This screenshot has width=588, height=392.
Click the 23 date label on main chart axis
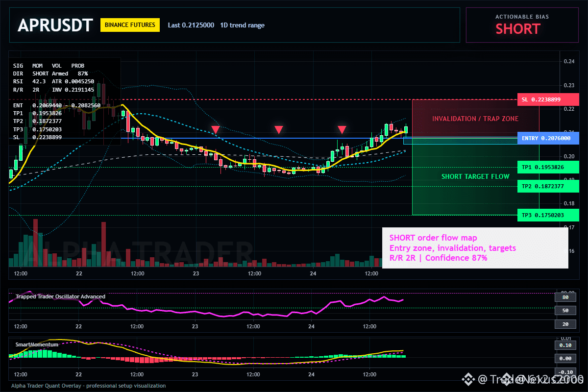tap(195, 273)
